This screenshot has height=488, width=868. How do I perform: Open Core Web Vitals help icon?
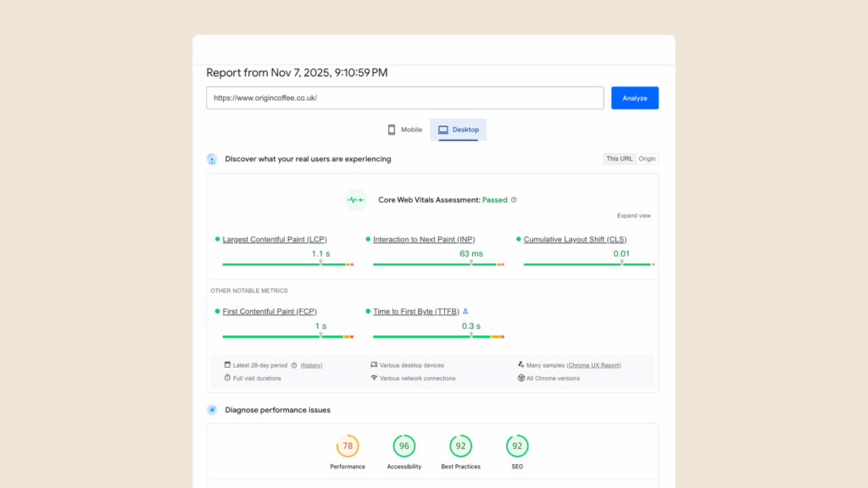514,200
